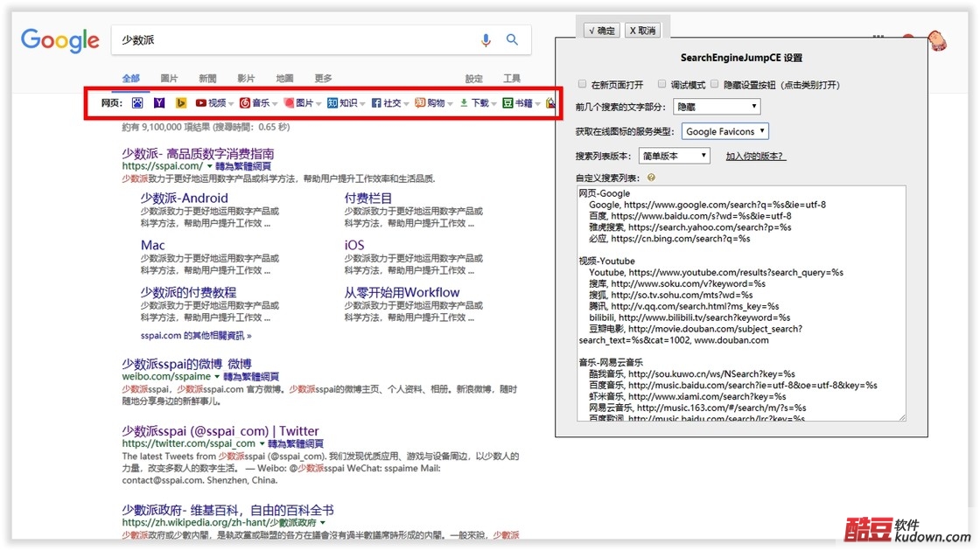Open the 少数派sspai Twitter result
Screen dimensions: 980x551
(x=220, y=431)
